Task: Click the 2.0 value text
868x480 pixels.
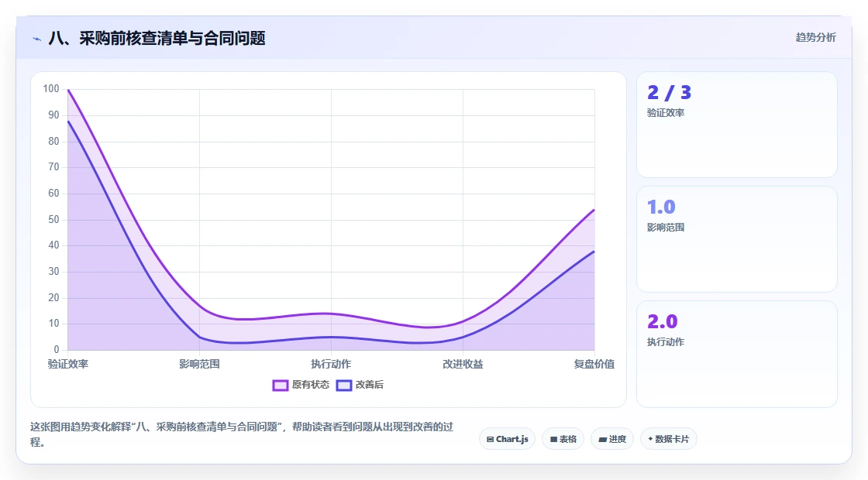Action: click(662, 321)
